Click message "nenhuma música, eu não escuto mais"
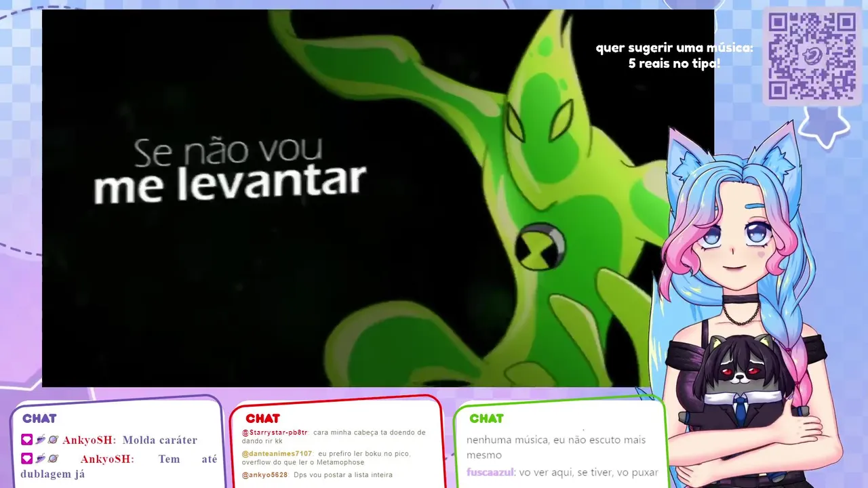 click(556, 440)
